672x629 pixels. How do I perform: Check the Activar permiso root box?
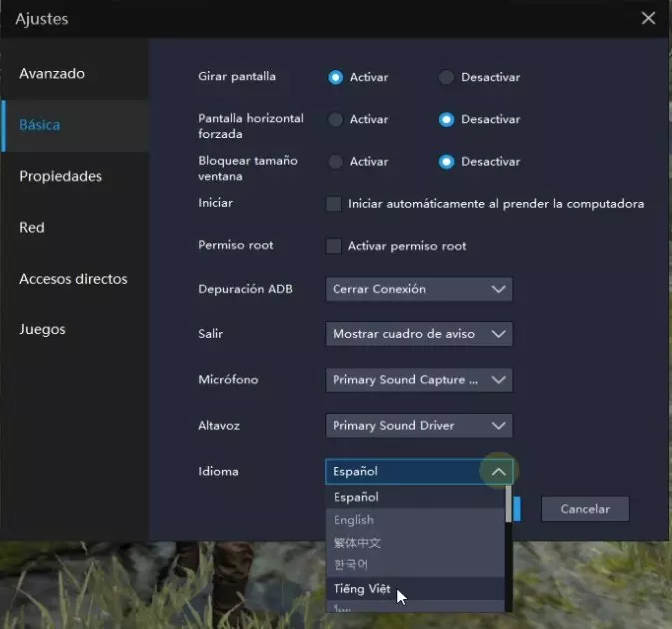coord(335,246)
